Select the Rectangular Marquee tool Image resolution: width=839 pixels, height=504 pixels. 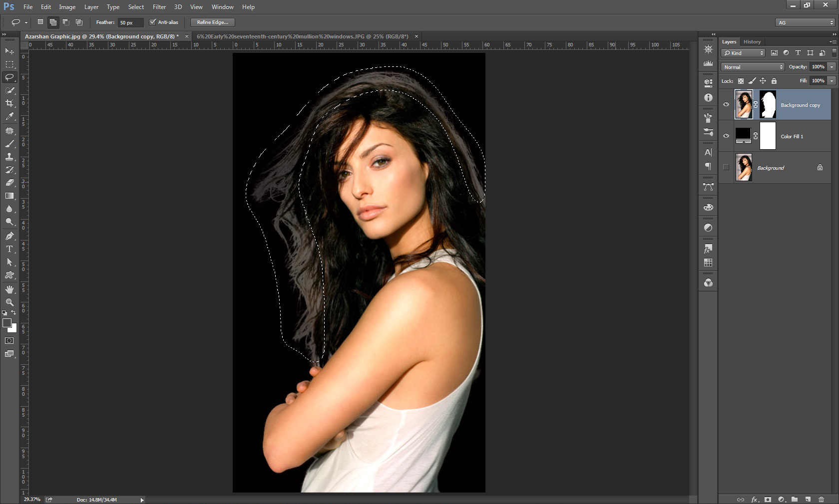(9, 64)
